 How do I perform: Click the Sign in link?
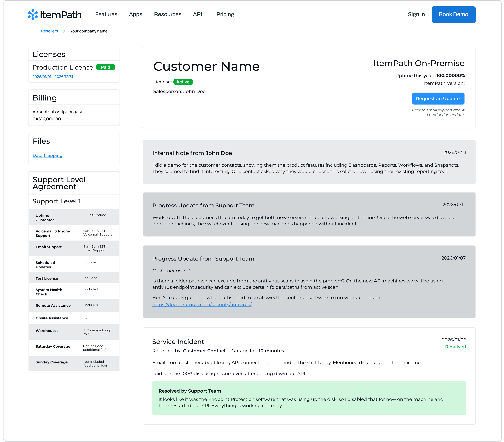click(x=416, y=14)
